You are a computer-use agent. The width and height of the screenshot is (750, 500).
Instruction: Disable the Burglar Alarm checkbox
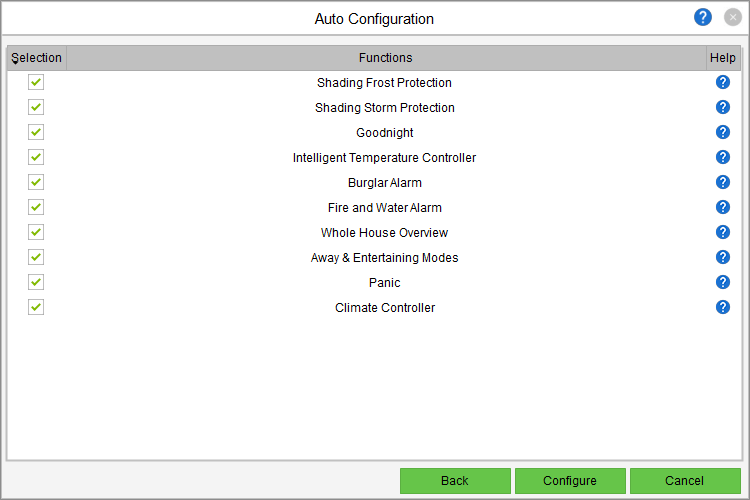click(36, 182)
